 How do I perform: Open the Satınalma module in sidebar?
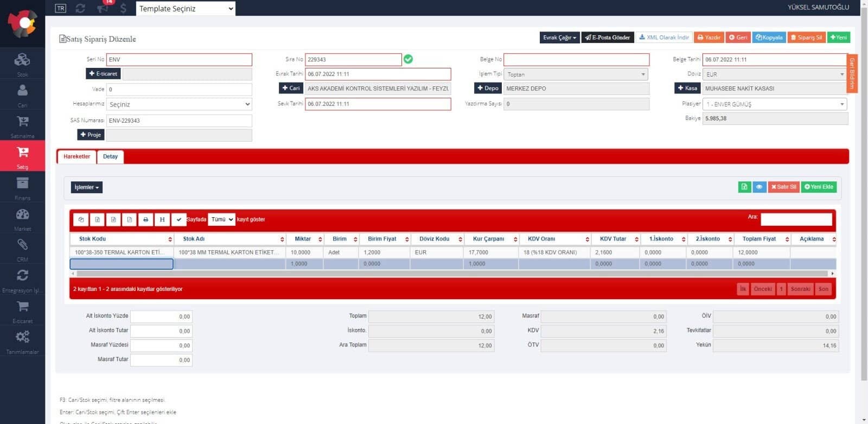pyautogui.click(x=22, y=125)
